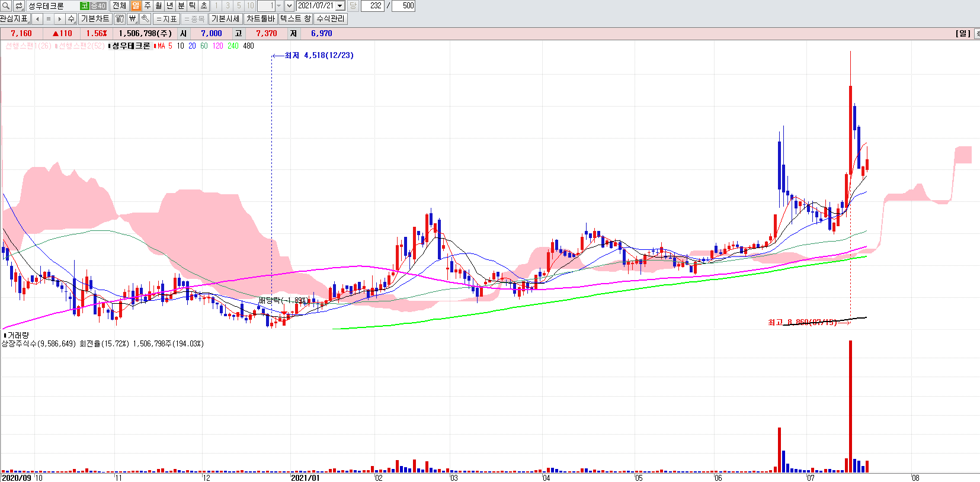The height and width of the screenshot is (482, 980).
Task: Click the =종목 stock button
Action: 194,19
